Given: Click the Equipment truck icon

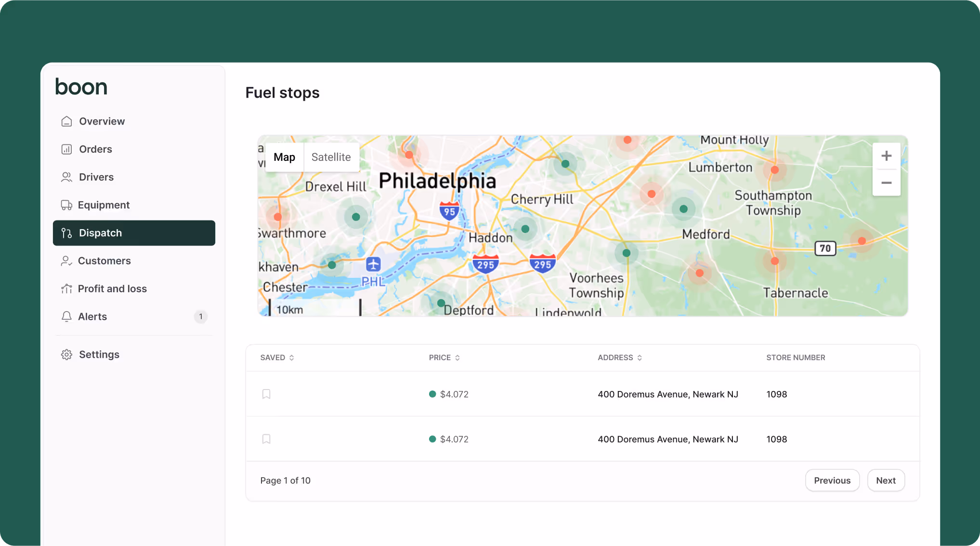Looking at the screenshot, I should point(66,205).
